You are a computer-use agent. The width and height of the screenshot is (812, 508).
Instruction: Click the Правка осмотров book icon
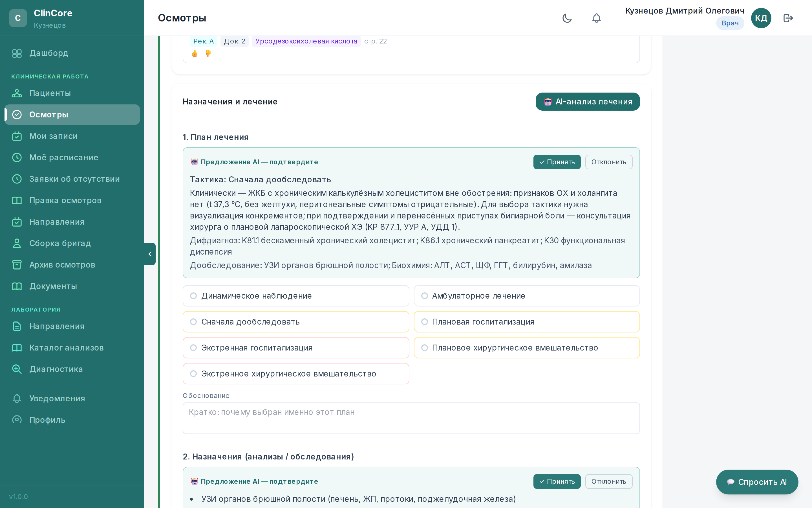pyautogui.click(x=17, y=201)
